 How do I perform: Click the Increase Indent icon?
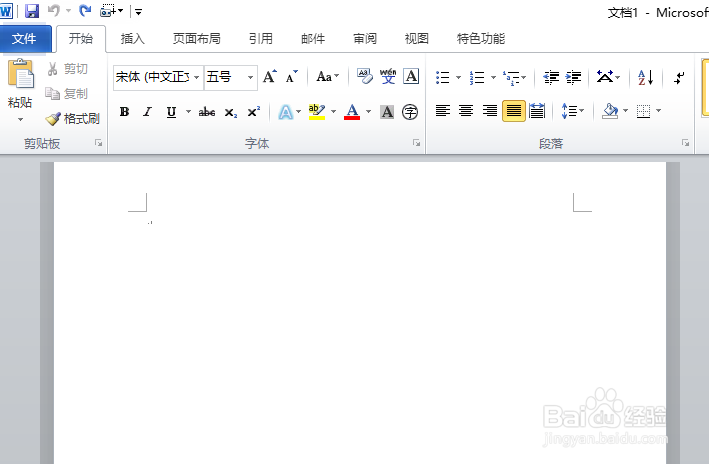[573, 77]
